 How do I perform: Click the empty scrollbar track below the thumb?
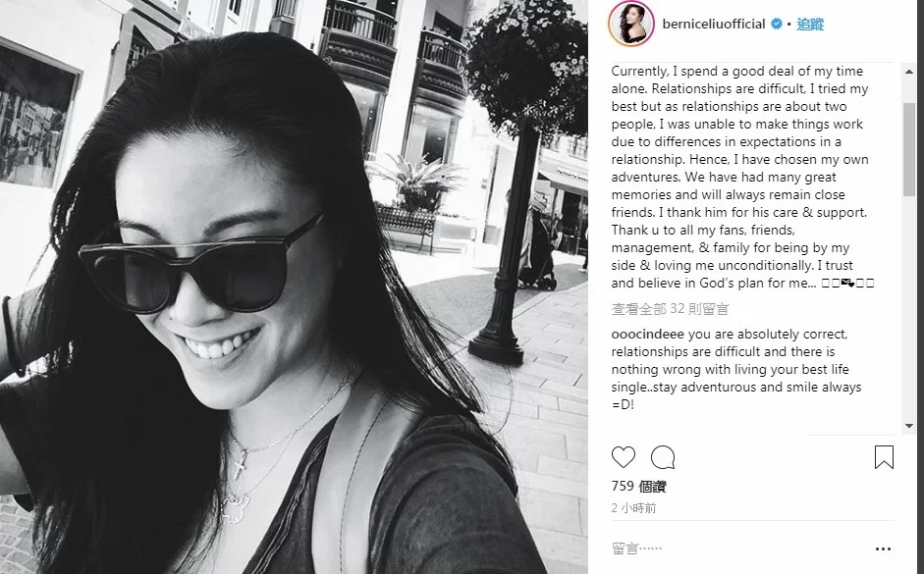pos(908,308)
